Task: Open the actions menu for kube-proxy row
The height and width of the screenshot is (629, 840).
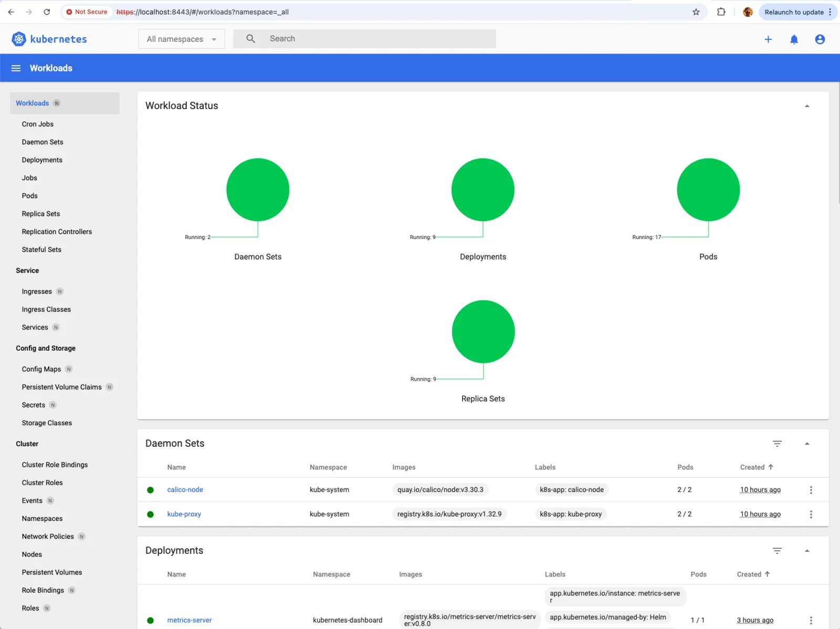Action: pos(811,515)
